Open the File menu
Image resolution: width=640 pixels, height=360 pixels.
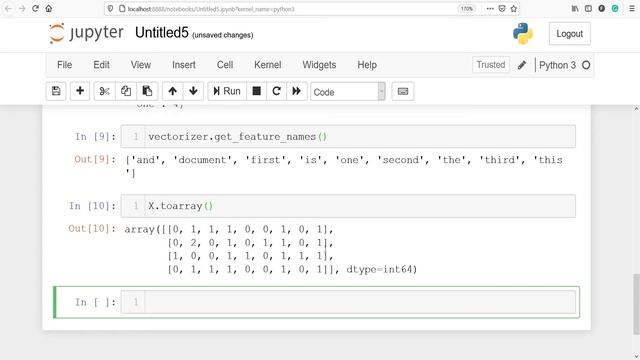pyautogui.click(x=64, y=65)
